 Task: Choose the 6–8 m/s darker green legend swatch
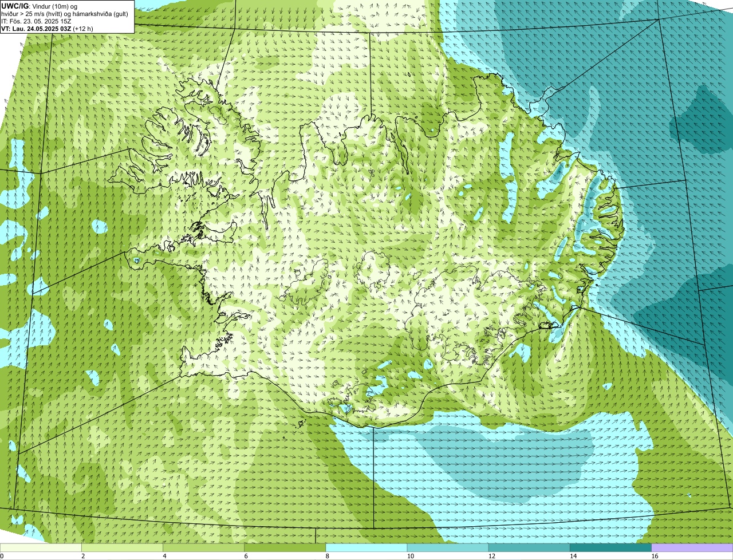click(285, 548)
